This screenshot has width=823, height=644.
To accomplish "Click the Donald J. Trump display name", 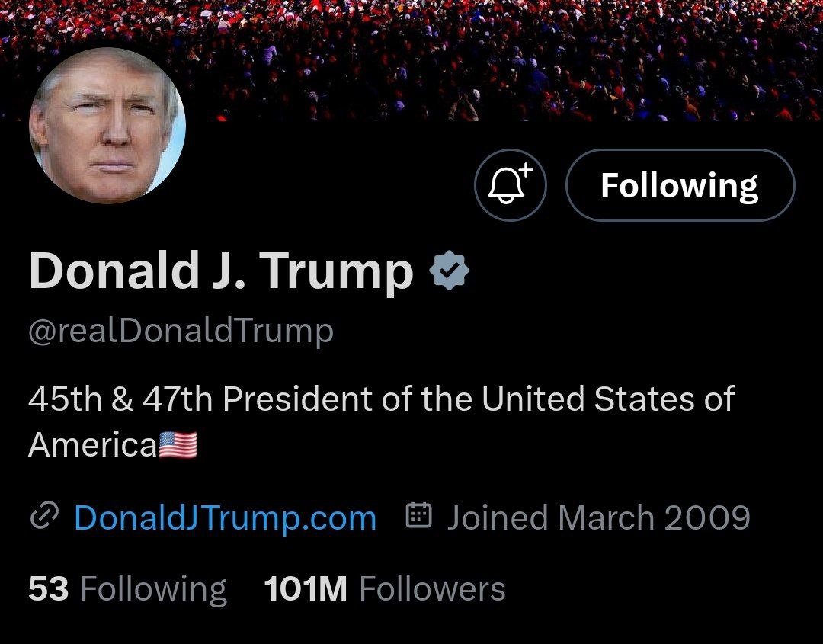I will pos(222,271).
